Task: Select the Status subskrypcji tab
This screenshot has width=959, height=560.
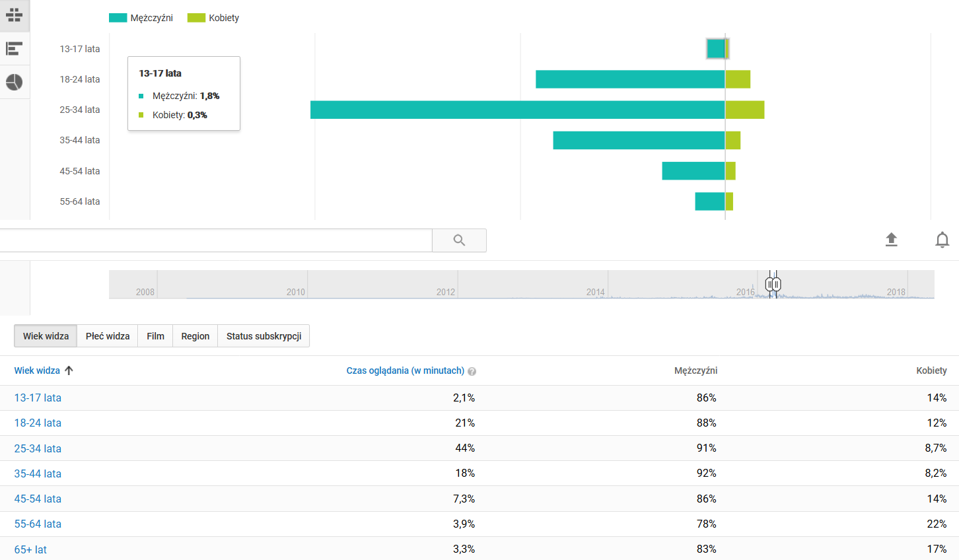Action: click(264, 336)
